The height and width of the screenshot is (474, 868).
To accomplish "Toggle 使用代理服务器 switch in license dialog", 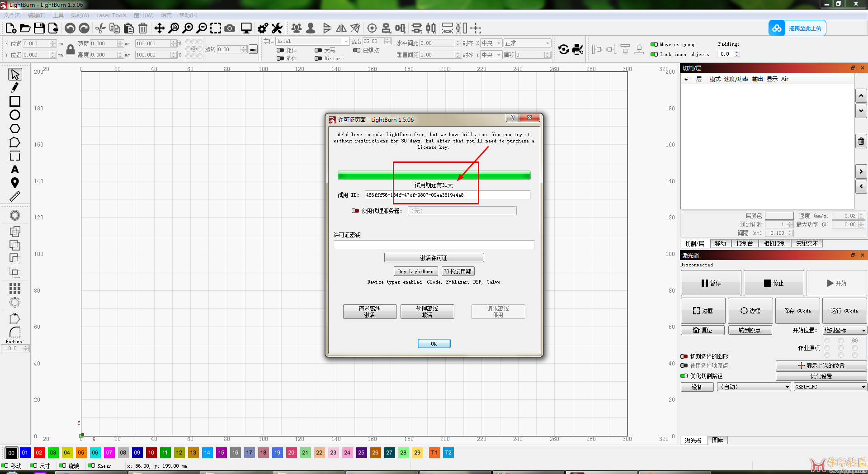I will [x=355, y=211].
